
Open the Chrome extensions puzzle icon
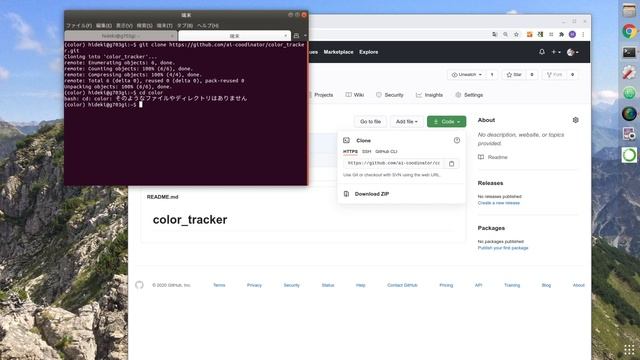point(562,35)
